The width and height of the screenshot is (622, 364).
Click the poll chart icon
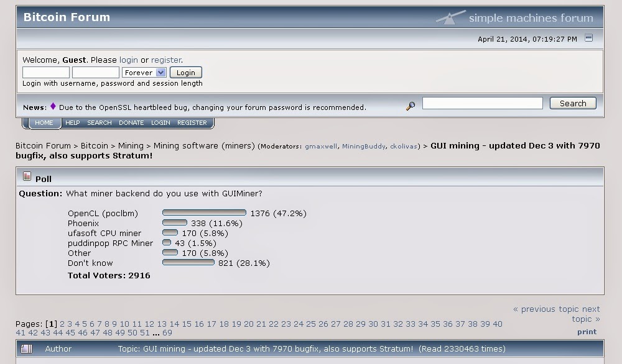click(27, 176)
